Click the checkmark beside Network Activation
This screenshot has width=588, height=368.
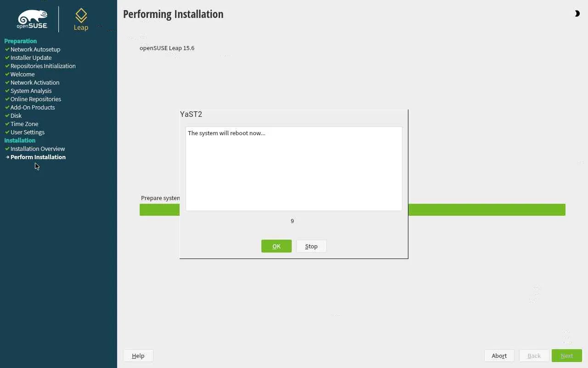pyautogui.click(x=7, y=82)
